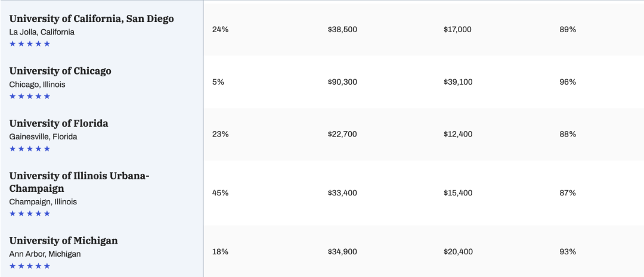
Task: Select the University of Florida heading
Action: coord(58,123)
